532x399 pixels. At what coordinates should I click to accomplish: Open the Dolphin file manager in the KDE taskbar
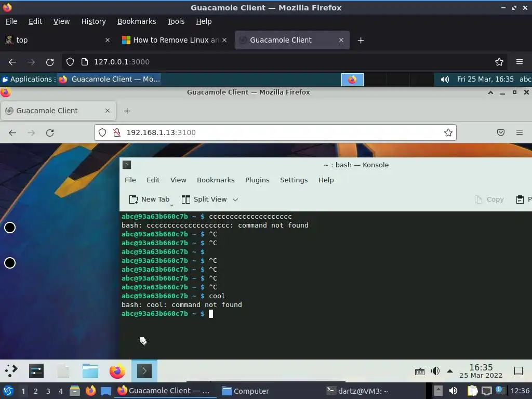coord(90,371)
